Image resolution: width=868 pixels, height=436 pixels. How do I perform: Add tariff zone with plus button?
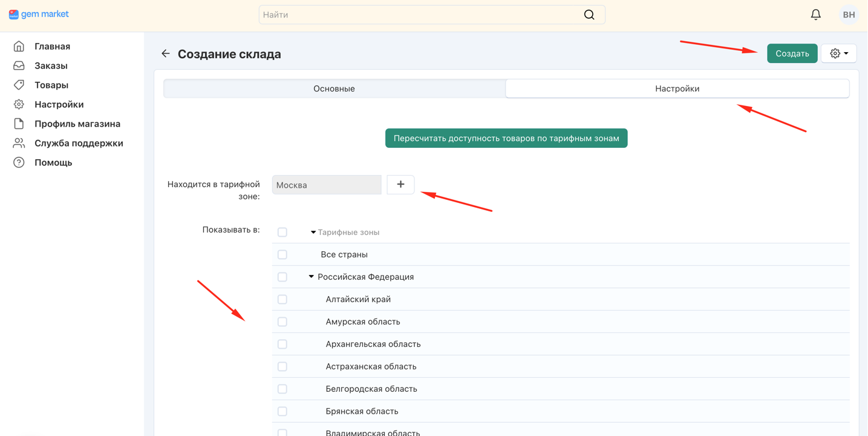(x=400, y=185)
